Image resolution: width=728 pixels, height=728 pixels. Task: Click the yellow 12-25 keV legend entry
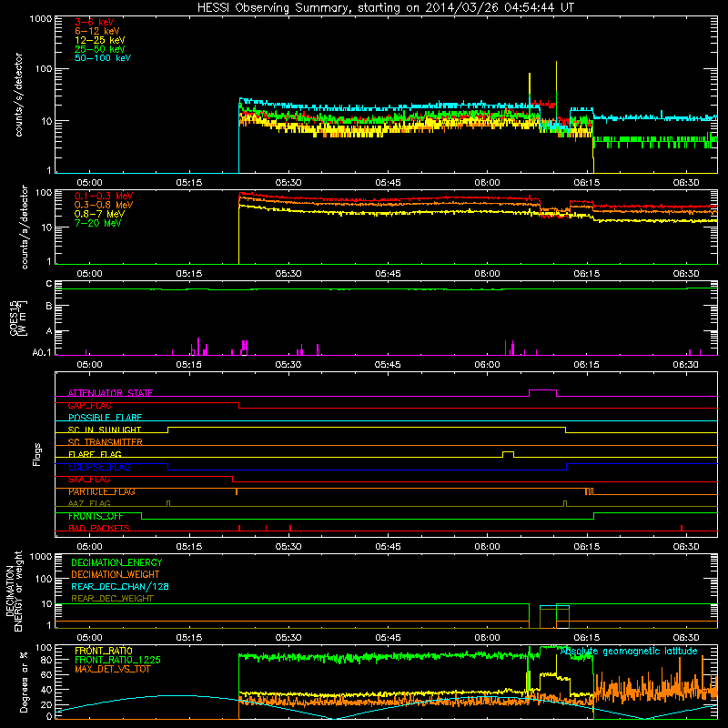[x=99, y=40]
